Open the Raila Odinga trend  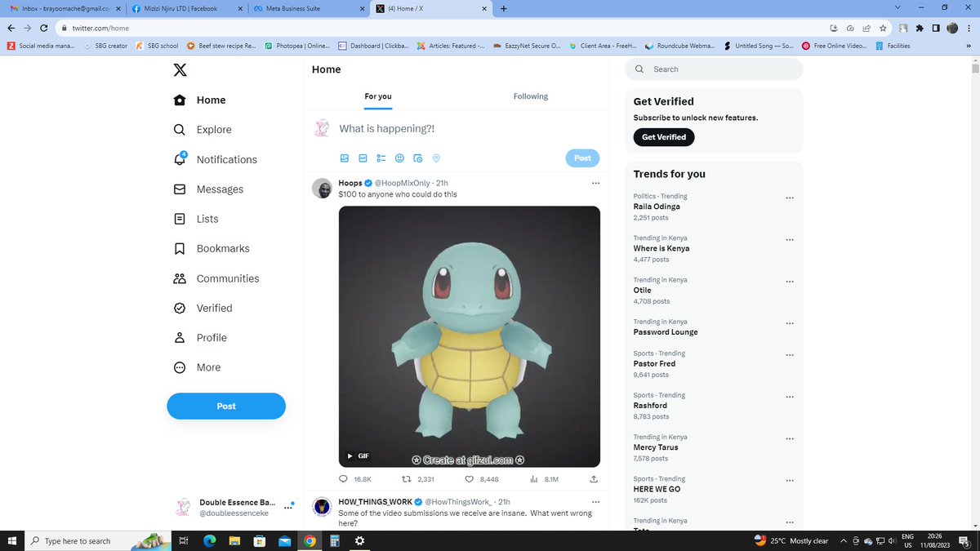(x=657, y=207)
